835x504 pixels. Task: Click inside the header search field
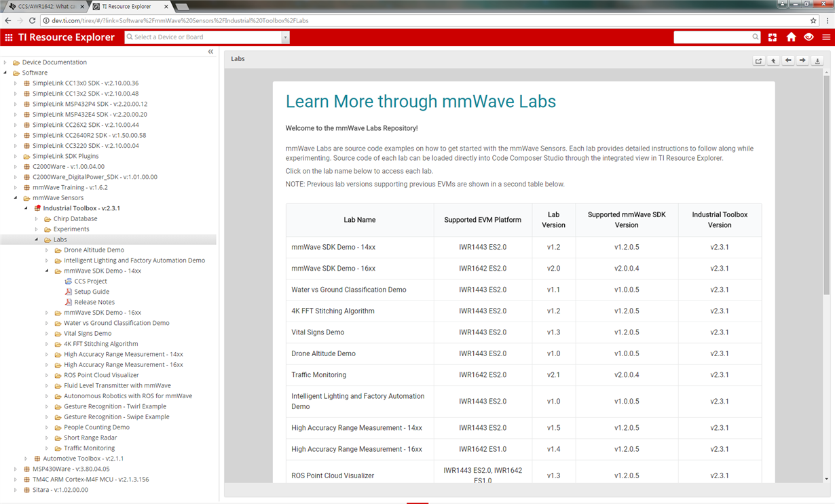(x=712, y=37)
